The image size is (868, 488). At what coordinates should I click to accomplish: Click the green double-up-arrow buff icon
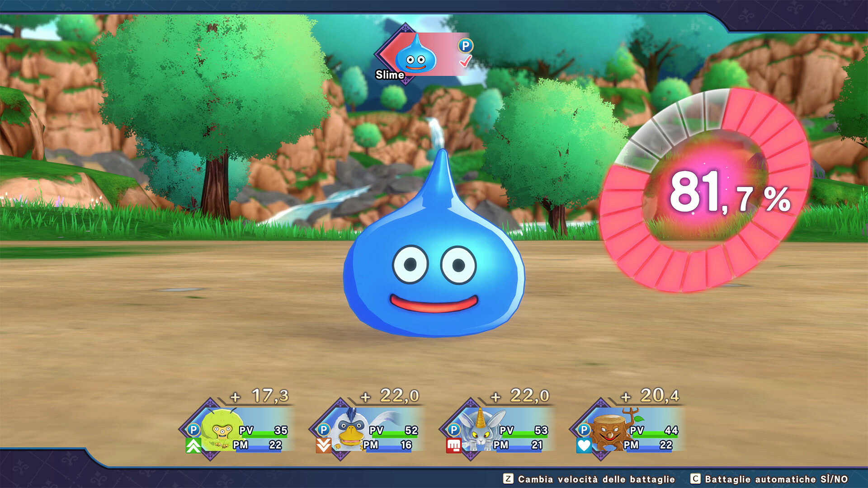pos(193,446)
